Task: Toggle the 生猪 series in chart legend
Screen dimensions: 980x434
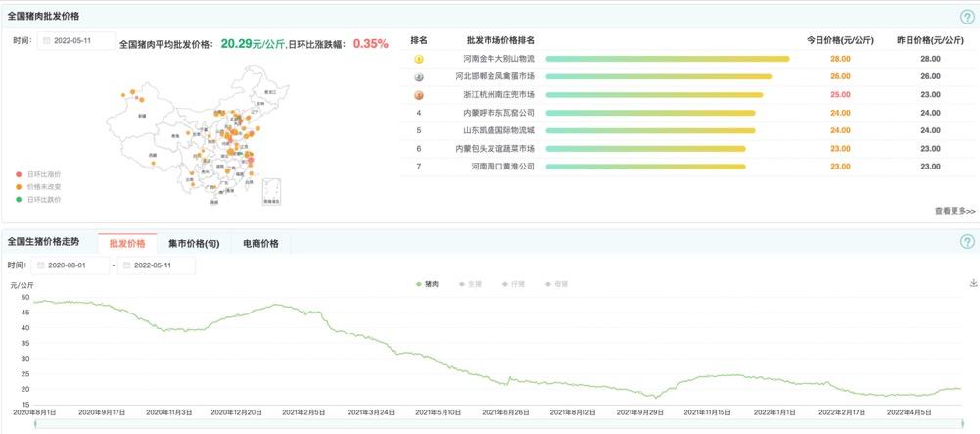Action: point(471,284)
